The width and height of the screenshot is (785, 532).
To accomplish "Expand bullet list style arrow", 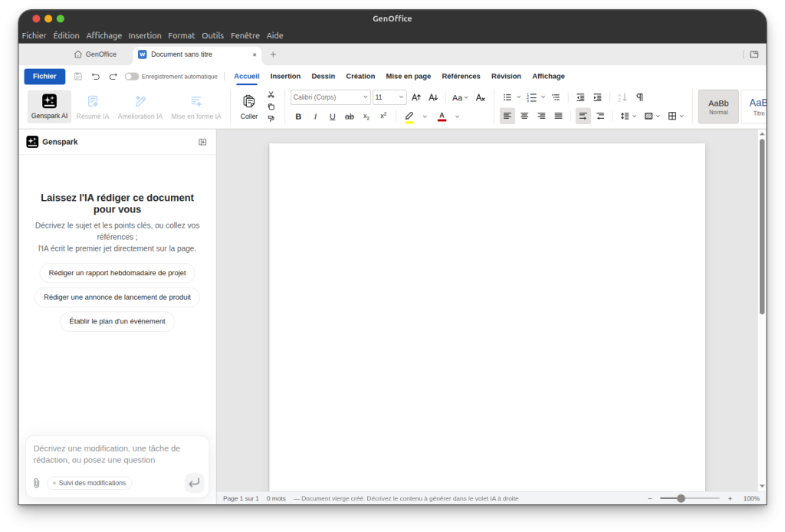I will pyautogui.click(x=519, y=97).
